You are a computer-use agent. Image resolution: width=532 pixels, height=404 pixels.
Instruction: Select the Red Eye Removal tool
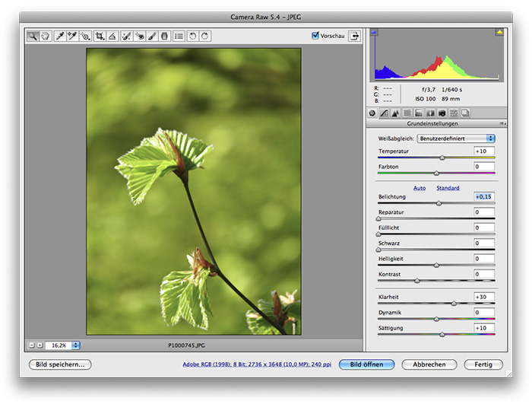(x=139, y=36)
